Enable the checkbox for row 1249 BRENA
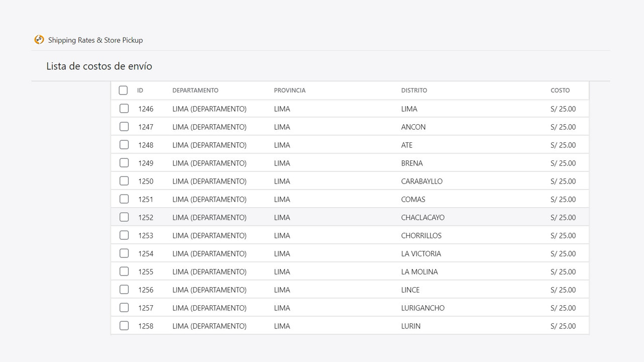Screen dimensions: 644x362 (x=124, y=163)
